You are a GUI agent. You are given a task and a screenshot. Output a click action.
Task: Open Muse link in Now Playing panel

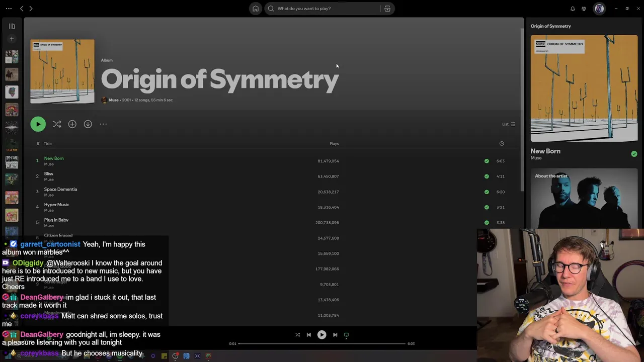tap(536, 158)
